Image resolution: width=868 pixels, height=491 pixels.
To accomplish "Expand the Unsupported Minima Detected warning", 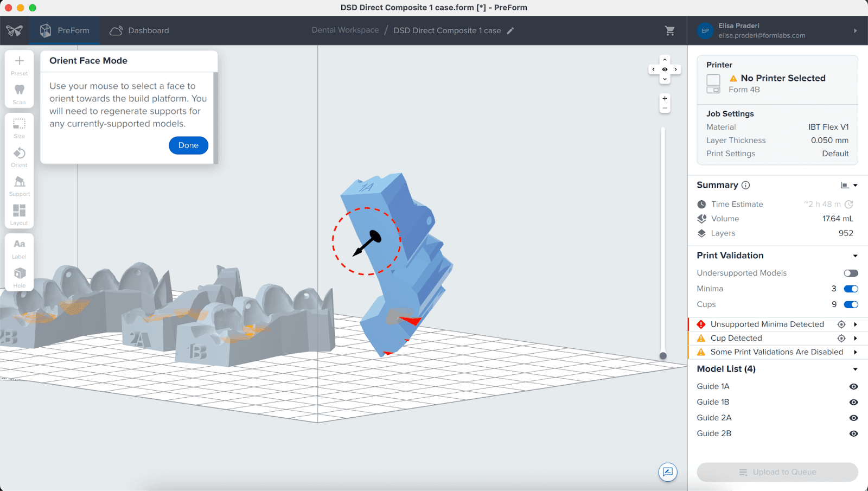I will point(855,324).
